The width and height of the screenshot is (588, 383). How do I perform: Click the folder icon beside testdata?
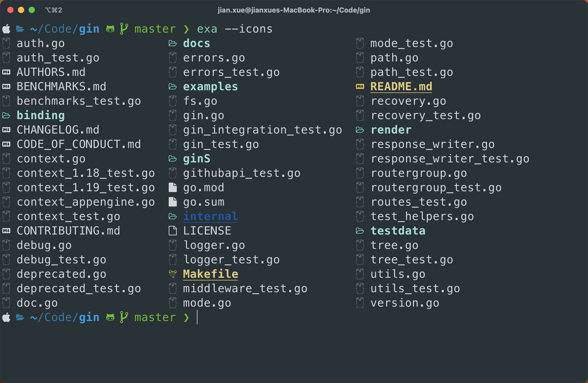(x=360, y=230)
